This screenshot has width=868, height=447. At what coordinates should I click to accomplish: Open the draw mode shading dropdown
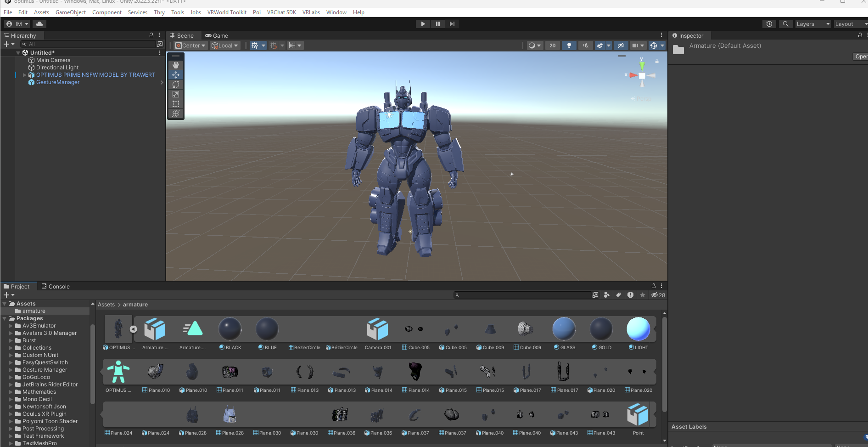click(535, 45)
